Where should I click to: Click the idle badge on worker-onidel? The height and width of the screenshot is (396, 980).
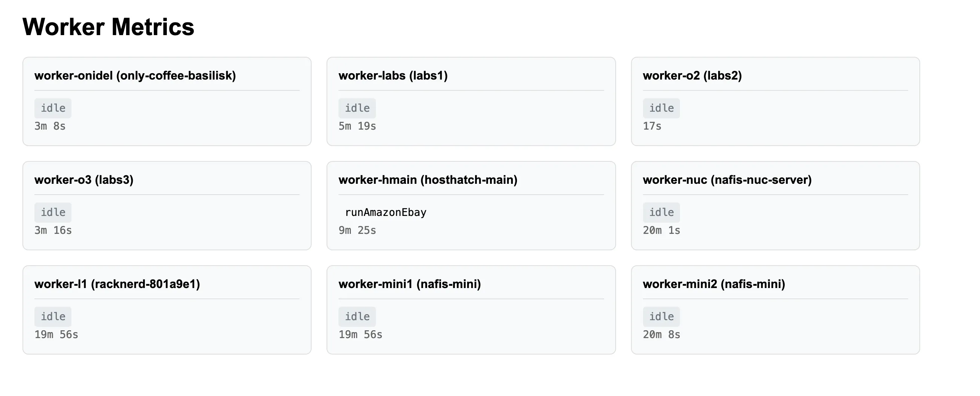coord(52,108)
